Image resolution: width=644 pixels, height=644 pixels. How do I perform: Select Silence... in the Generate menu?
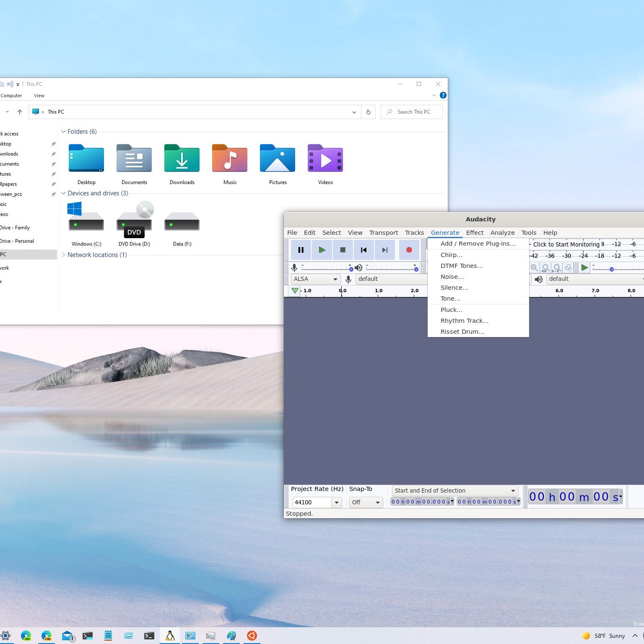tap(478, 288)
